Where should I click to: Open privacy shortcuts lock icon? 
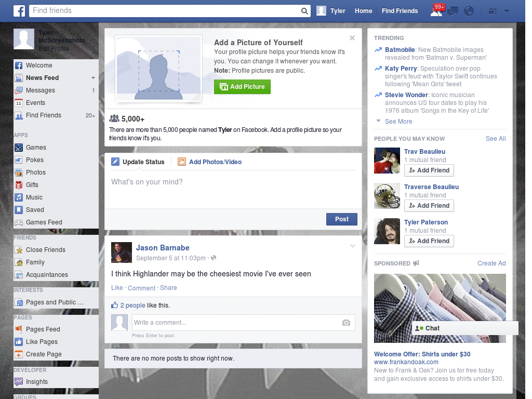pos(493,11)
